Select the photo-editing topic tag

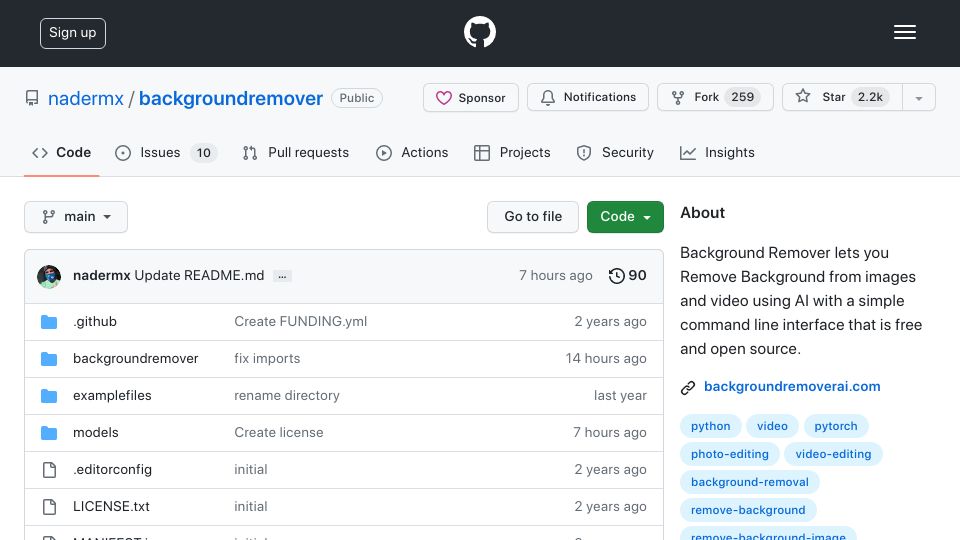coord(730,454)
